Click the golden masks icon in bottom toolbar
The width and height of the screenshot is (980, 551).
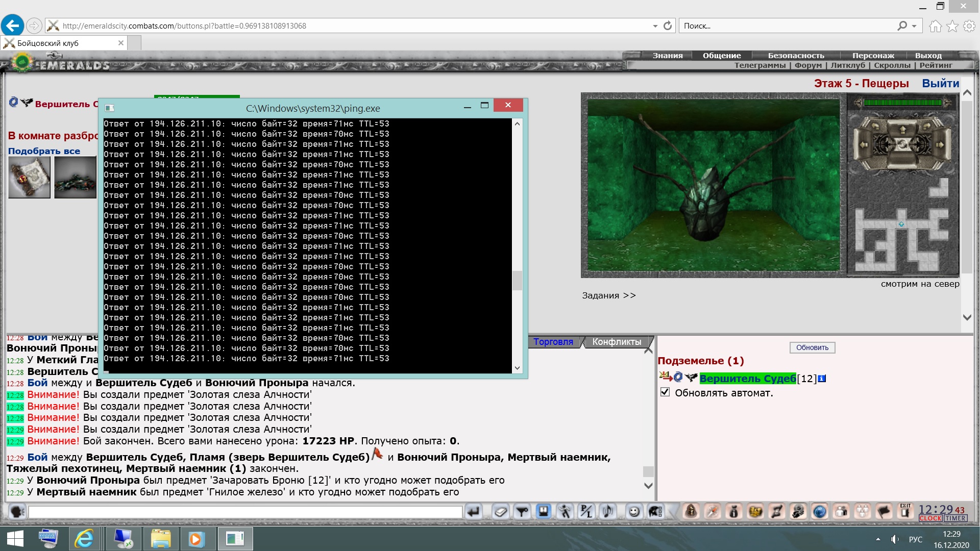(x=755, y=511)
